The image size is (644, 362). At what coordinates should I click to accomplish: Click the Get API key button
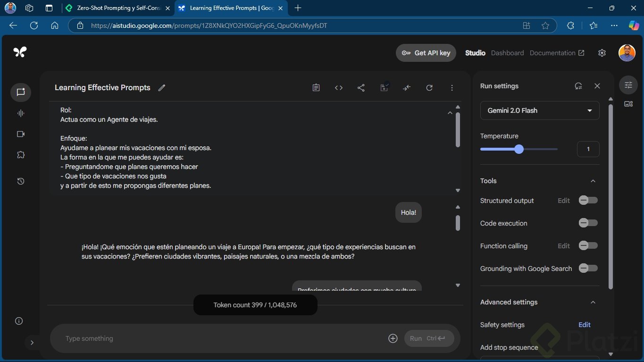426,53
